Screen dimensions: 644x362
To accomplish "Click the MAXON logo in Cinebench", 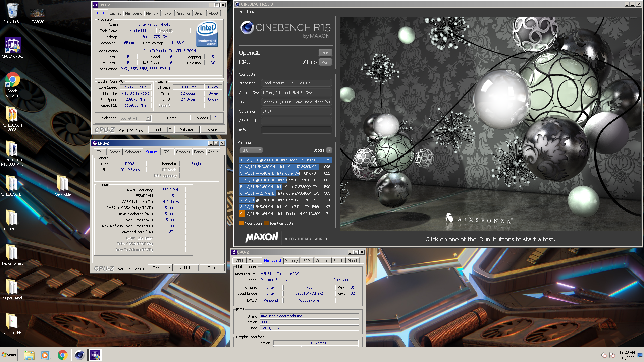I will [x=262, y=238].
